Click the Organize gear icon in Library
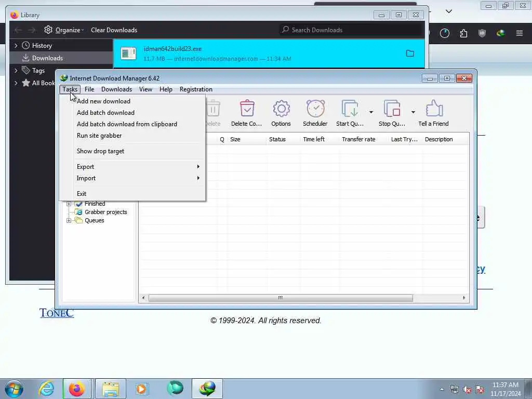The width and height of the screenshot is (532, 399). click(x=48, y=30)
